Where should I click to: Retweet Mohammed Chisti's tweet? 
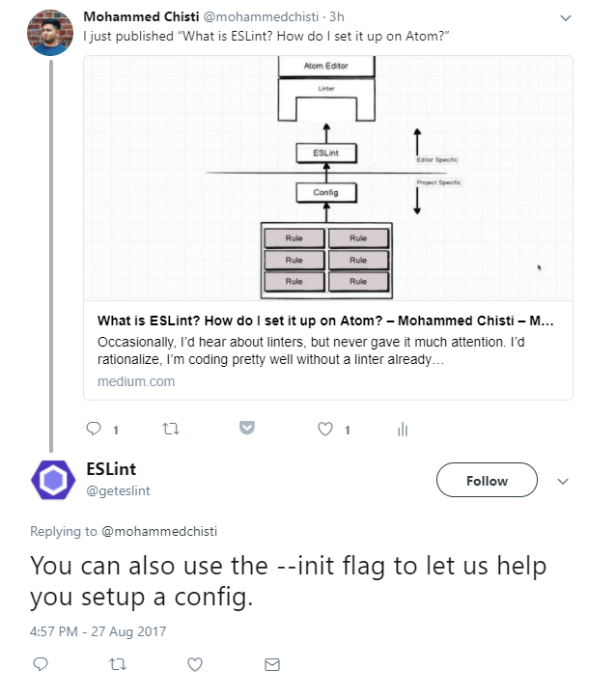[171, 429]
